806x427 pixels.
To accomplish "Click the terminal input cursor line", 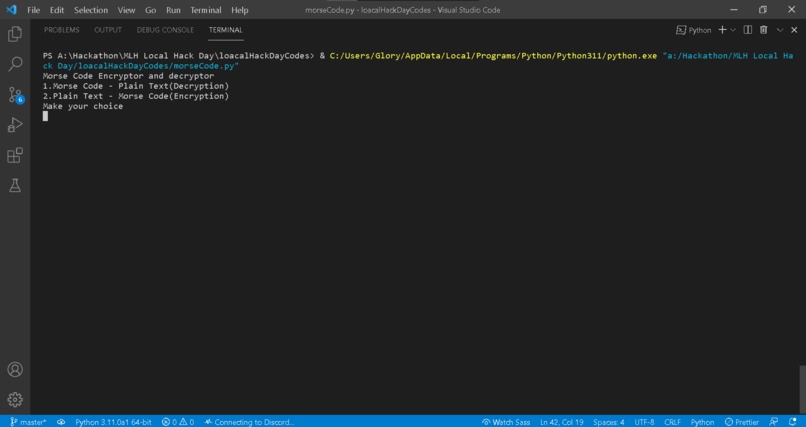I will point(45,116).
